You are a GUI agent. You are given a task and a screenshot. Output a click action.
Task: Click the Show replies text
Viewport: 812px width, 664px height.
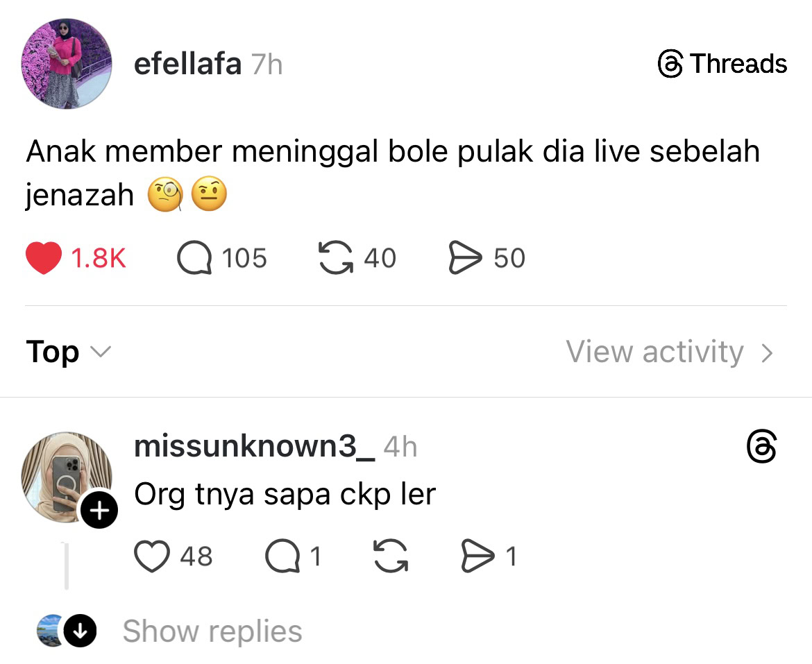pyautogui.click(x=212, y=631)
